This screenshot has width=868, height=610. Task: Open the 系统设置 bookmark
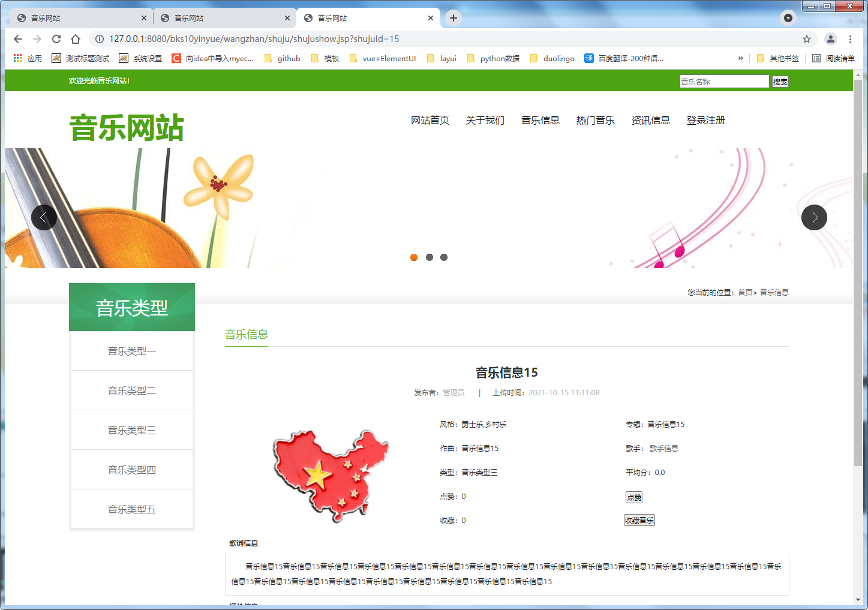tap(140, 58)
